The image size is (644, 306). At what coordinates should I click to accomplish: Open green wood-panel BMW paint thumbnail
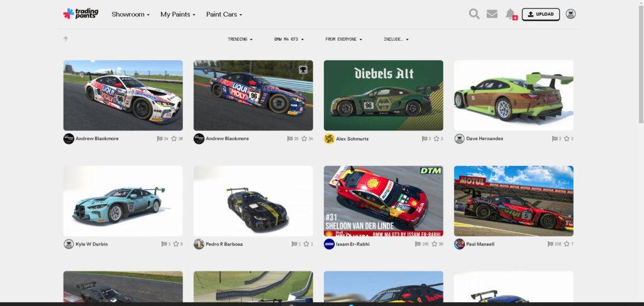(x=513, y=95)
